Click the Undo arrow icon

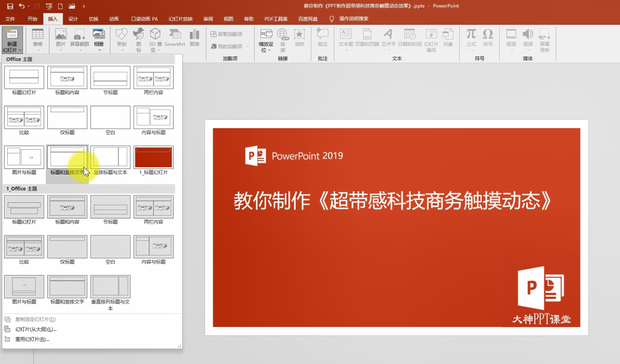click(22, 6)
